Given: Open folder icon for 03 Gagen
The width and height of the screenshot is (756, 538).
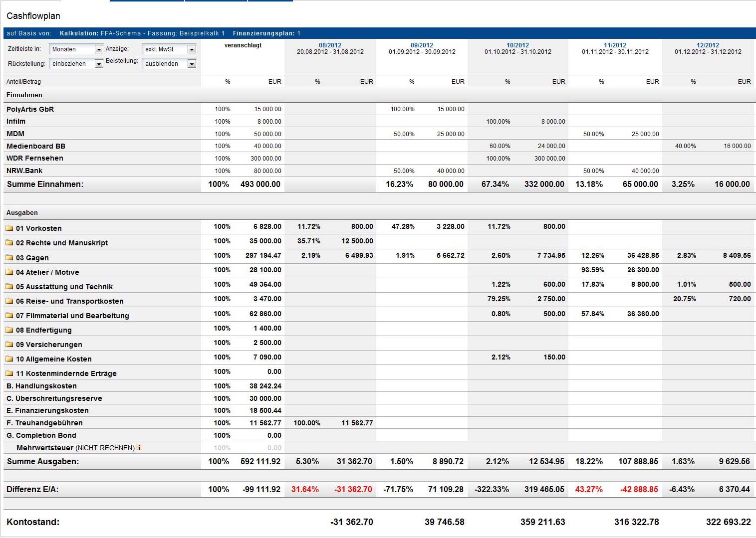Looking at the screenshot, I should point(9,258).
